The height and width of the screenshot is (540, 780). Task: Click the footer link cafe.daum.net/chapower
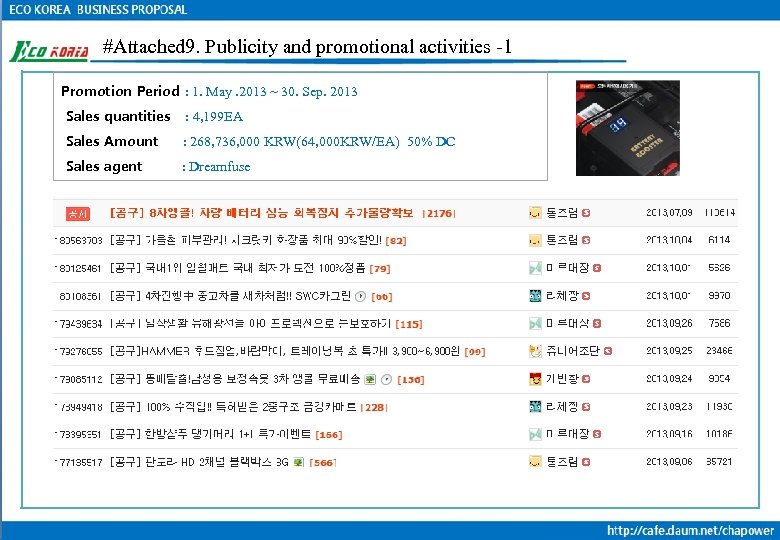(x=690, y=531)
